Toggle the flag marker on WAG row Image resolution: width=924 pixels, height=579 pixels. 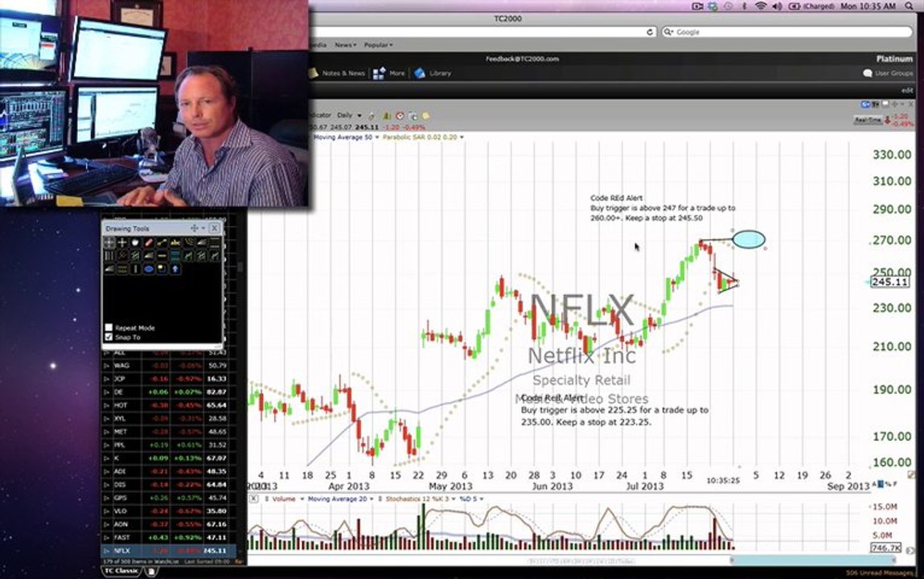click(107, 366)
